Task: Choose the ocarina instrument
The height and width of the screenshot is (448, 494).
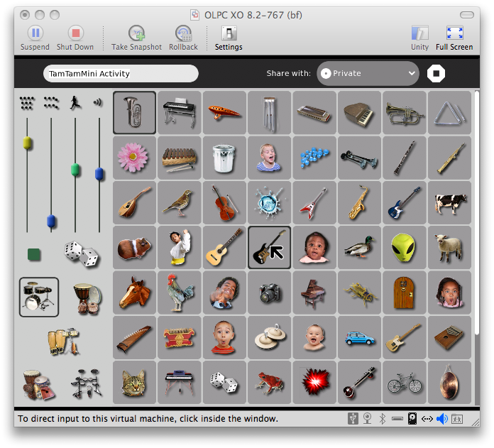Action: click(x=224, y=112)
